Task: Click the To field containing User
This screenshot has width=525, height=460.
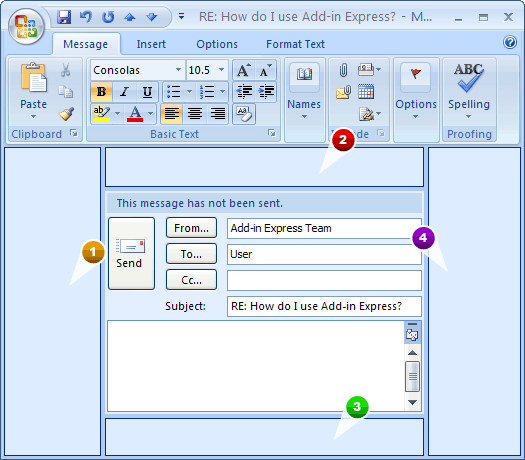Action: coord(324,254)
